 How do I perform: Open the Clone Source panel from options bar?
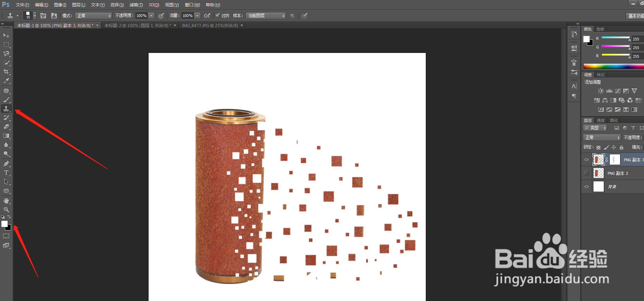[54, 16]
